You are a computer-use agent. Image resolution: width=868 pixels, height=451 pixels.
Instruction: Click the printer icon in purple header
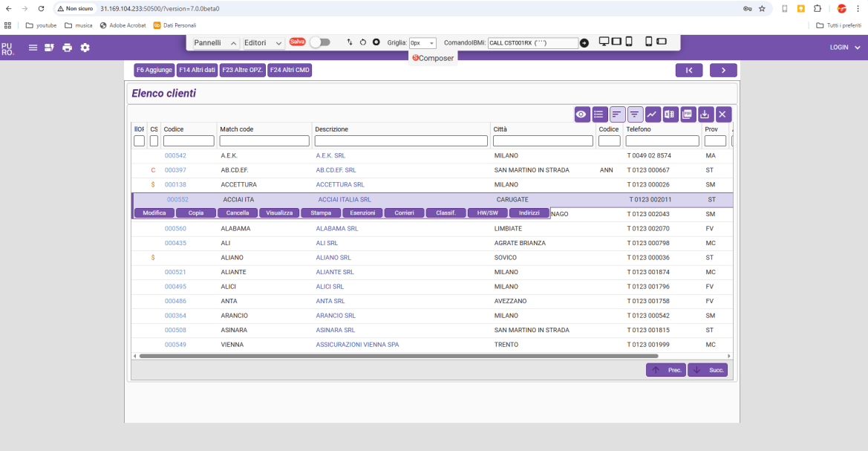[67, 48]
